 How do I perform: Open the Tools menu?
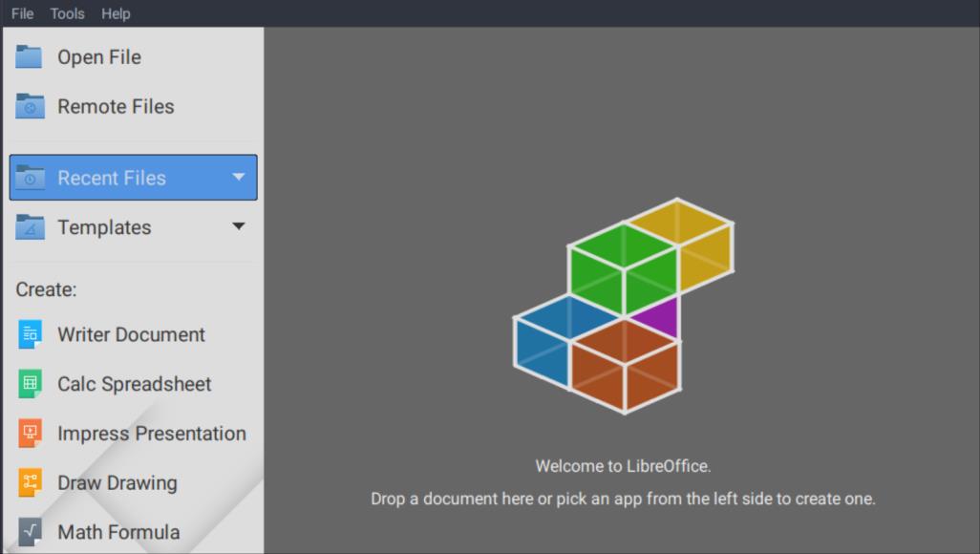tap(67, 13)
